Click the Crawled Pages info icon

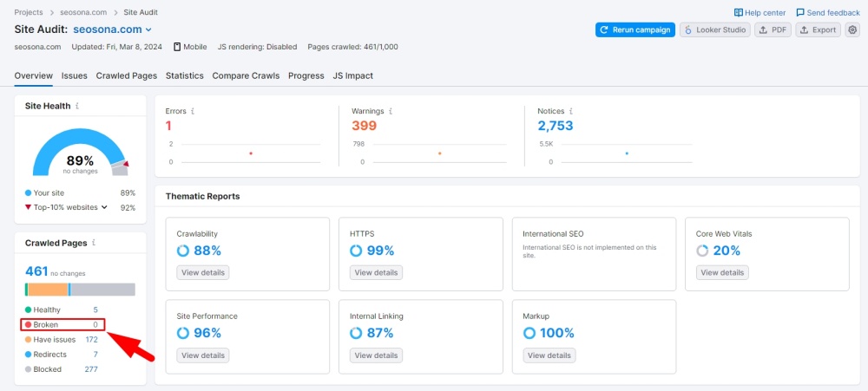94,244
